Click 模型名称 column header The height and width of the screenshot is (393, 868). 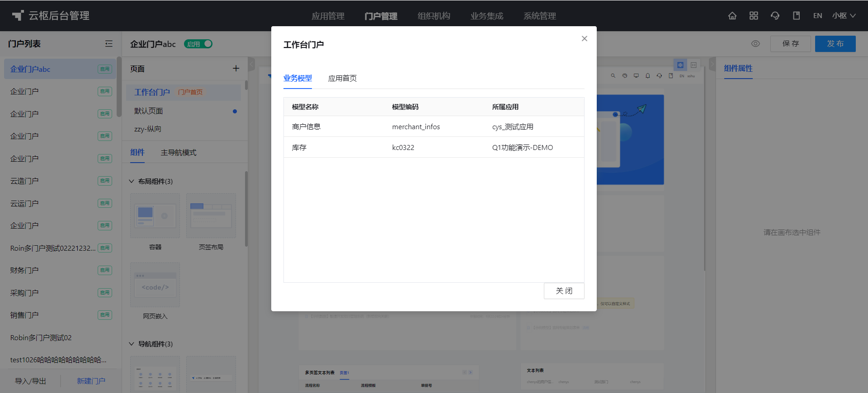pyautogui.click(x=305, y=107)
